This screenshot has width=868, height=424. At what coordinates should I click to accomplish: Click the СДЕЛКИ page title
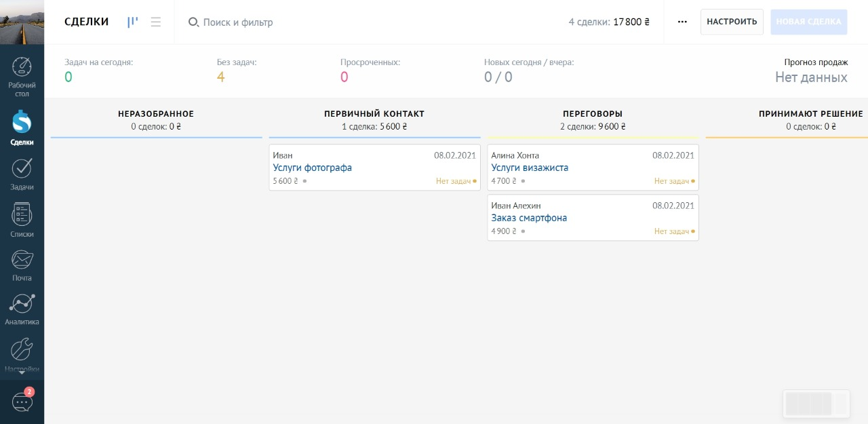tap(87, 22)
